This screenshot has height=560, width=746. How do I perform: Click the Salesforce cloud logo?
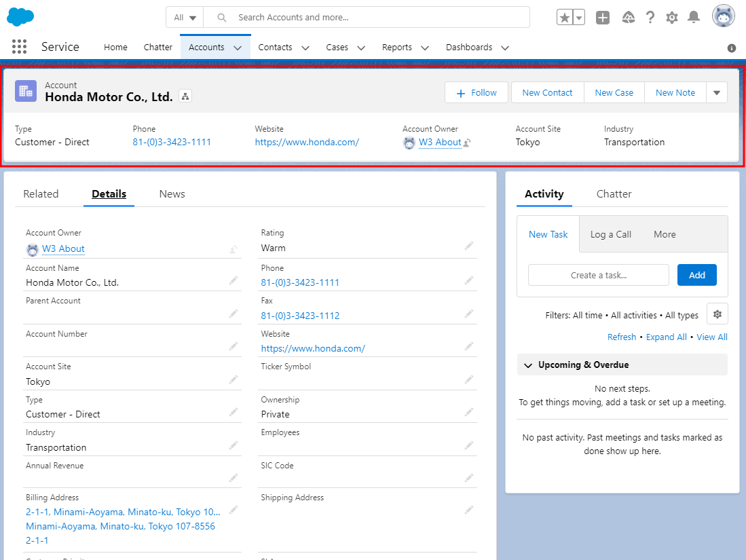[x=20, y=17]
